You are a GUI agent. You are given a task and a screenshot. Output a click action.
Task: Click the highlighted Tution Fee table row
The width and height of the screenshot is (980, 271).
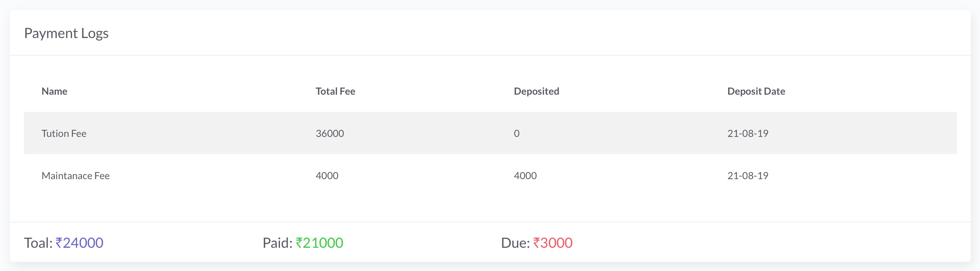(490, 133)
